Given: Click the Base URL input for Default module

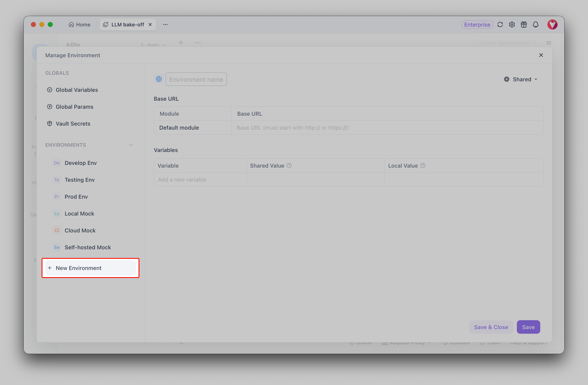Looking at the screenshot, I should point(387,127).
